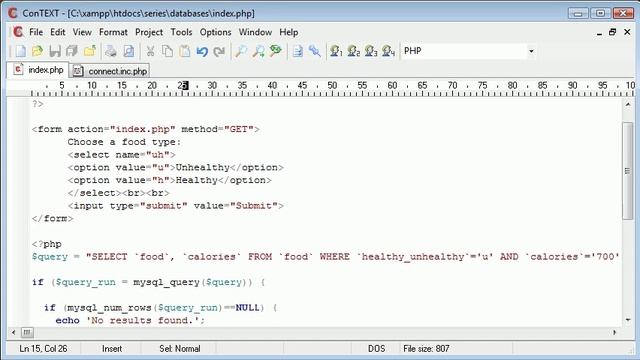The height and width of the screenshot is (360, 640).
Task: Click the Open file folder icon
Action: (37, 51)
